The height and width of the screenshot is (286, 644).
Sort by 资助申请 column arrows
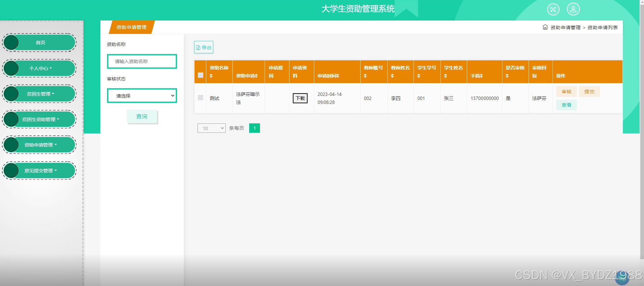pos(256,76)
